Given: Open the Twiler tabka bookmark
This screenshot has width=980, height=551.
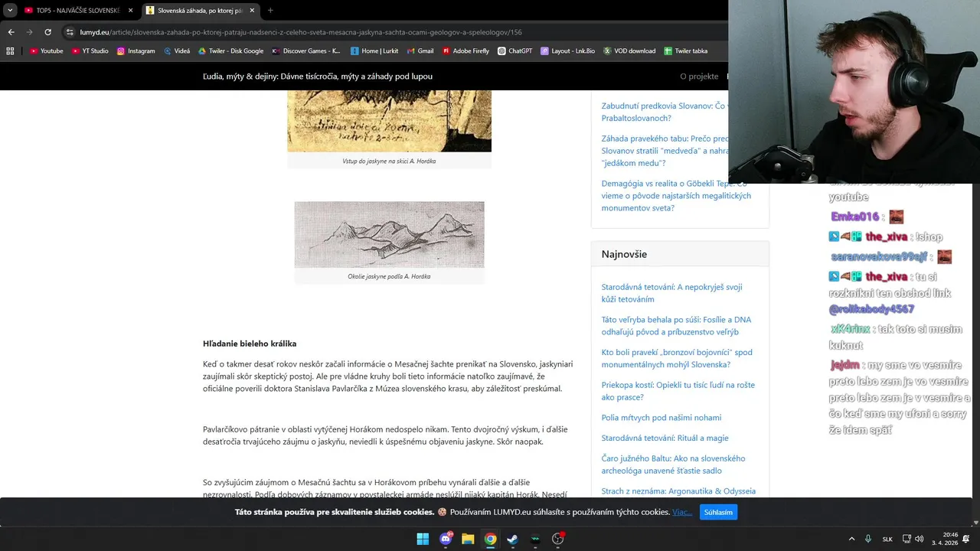Looking at the screenshot, I should click(685, 51).
